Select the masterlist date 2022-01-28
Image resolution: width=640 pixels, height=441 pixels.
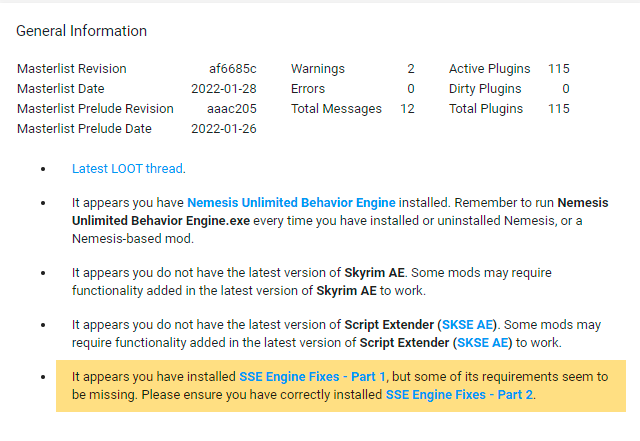point(224,89)
